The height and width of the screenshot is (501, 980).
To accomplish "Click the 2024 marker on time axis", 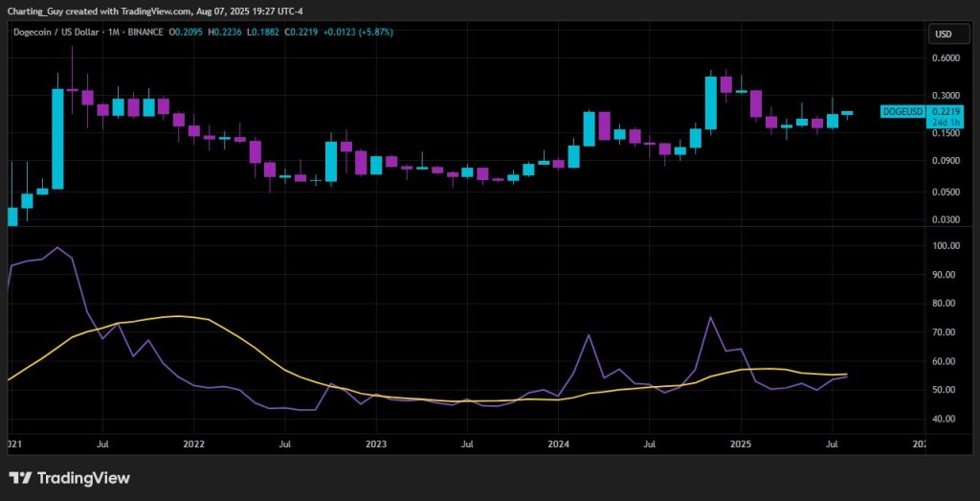I will pos(559,444).
